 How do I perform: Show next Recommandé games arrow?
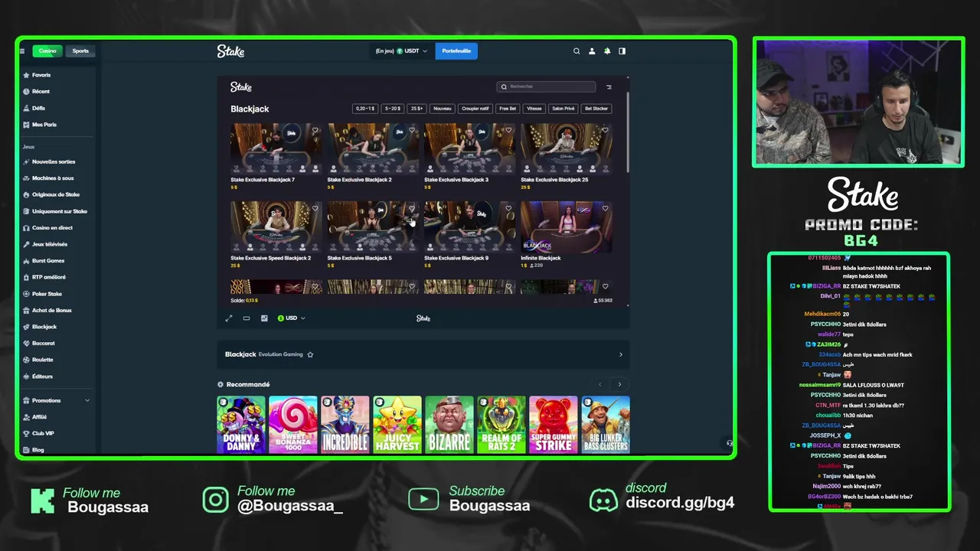[x=619, y=384]
